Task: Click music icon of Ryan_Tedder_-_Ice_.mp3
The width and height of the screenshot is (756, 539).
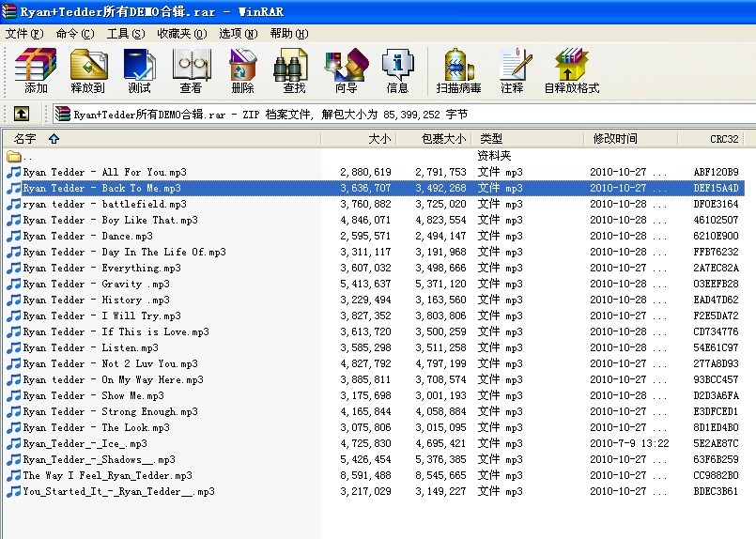Action: click(x=13, y=443)
